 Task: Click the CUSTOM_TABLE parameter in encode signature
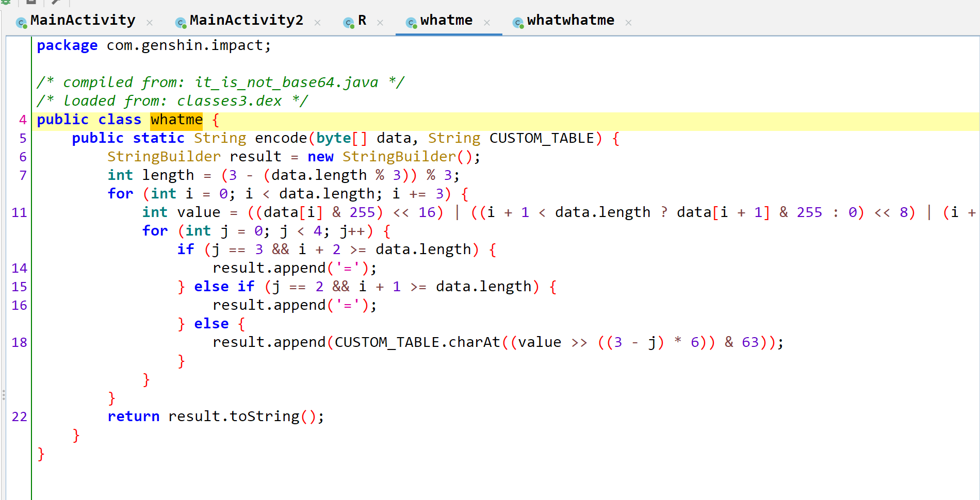click(542, 139)
